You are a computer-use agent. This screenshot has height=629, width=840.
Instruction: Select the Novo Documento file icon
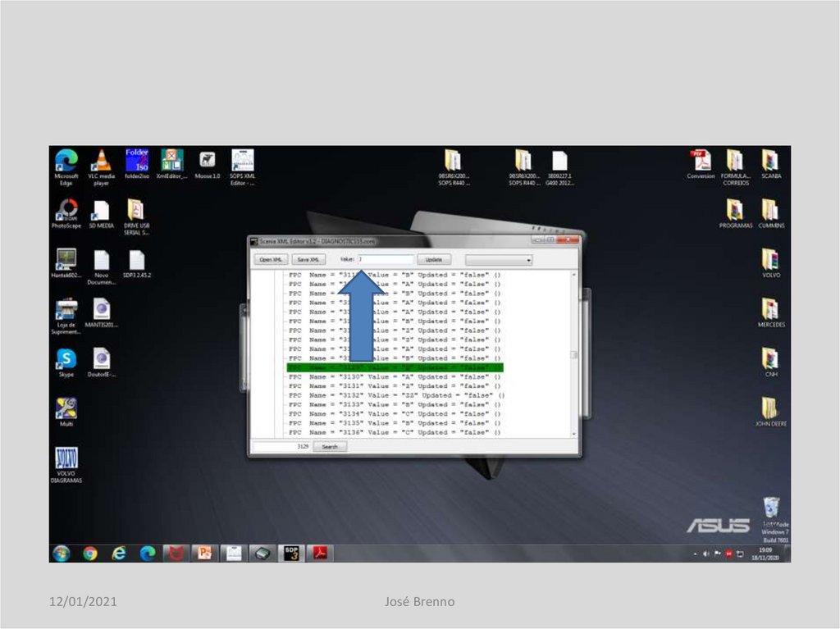[x=101, y=267]
